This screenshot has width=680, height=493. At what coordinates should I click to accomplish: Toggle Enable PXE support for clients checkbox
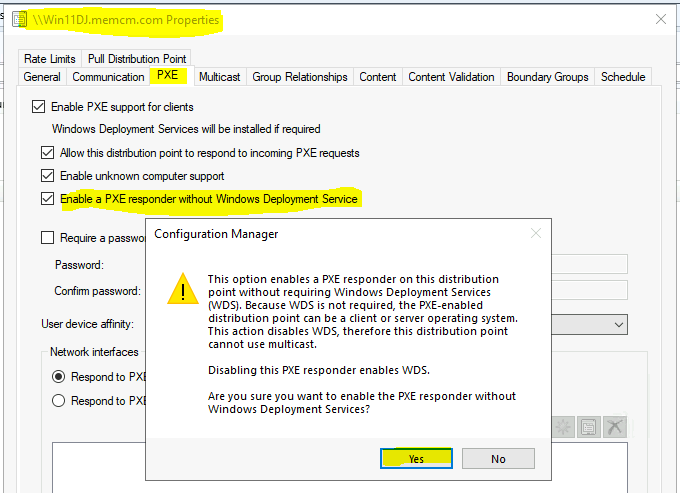(x=39, y=107)
